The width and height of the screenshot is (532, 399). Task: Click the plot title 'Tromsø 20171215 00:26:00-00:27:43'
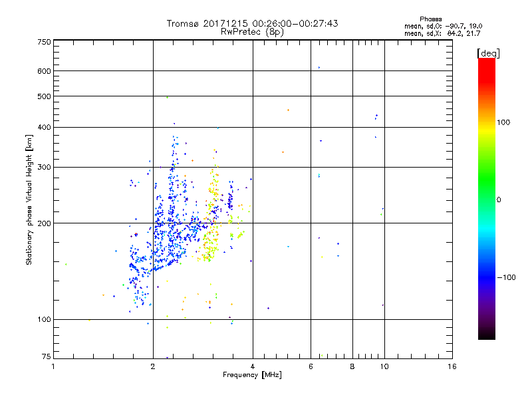tap(252, 23)
